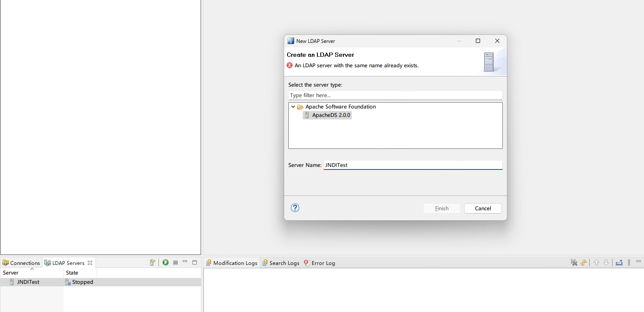
Task: Click the Stopped state text
Action: 83,282
